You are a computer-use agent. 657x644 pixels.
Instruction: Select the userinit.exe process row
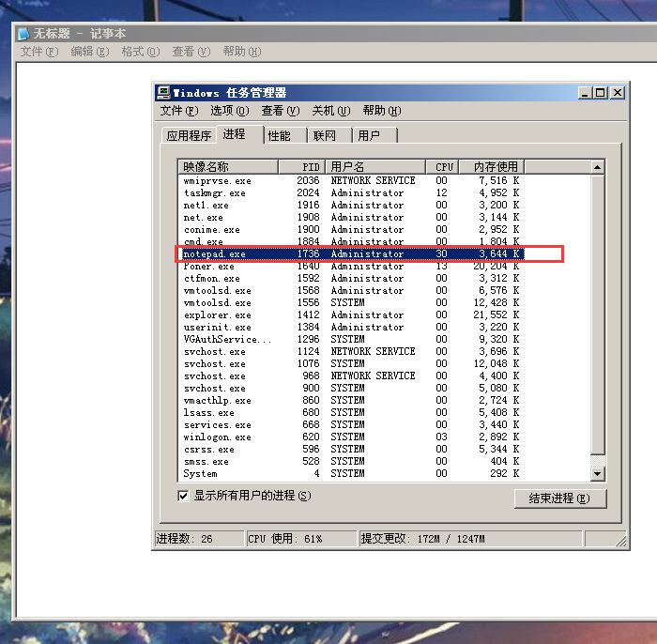tap(352, 328)
